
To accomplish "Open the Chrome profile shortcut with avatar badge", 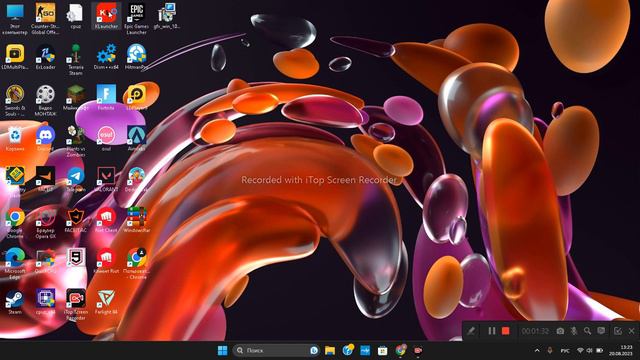I will click(136, 264).
